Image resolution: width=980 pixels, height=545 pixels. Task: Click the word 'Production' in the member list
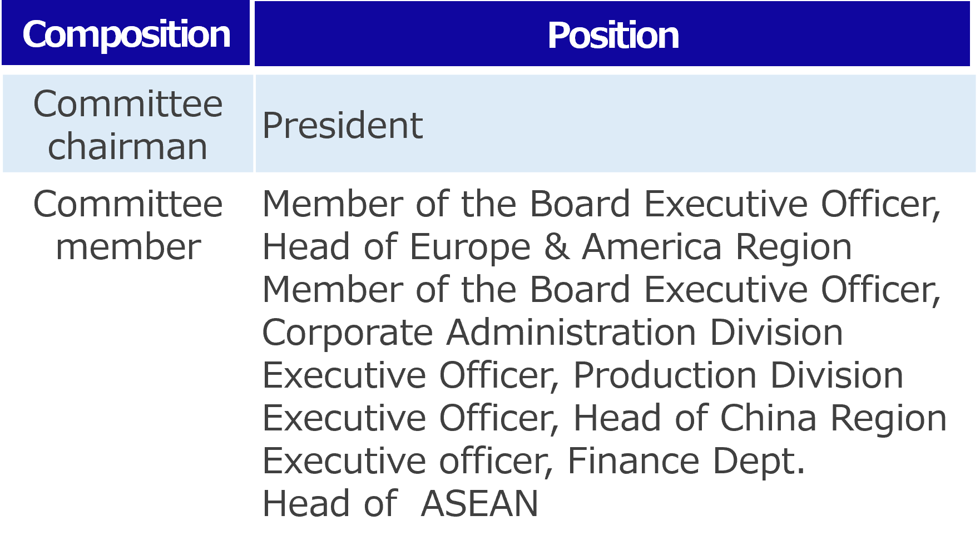tap(665, 375)
